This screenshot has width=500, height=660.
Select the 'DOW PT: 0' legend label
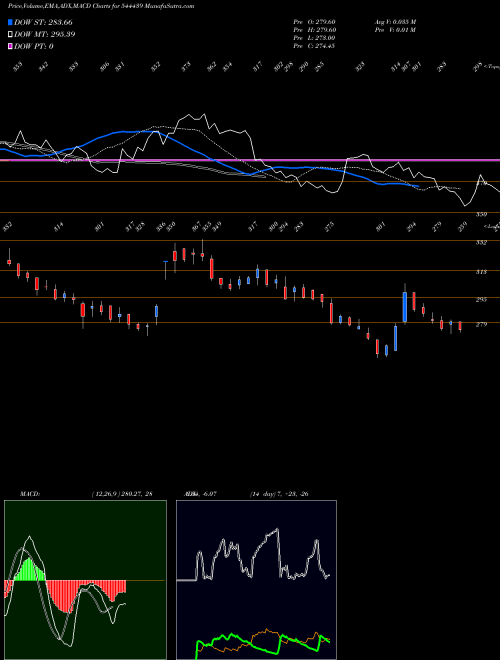tap(34, 46)
